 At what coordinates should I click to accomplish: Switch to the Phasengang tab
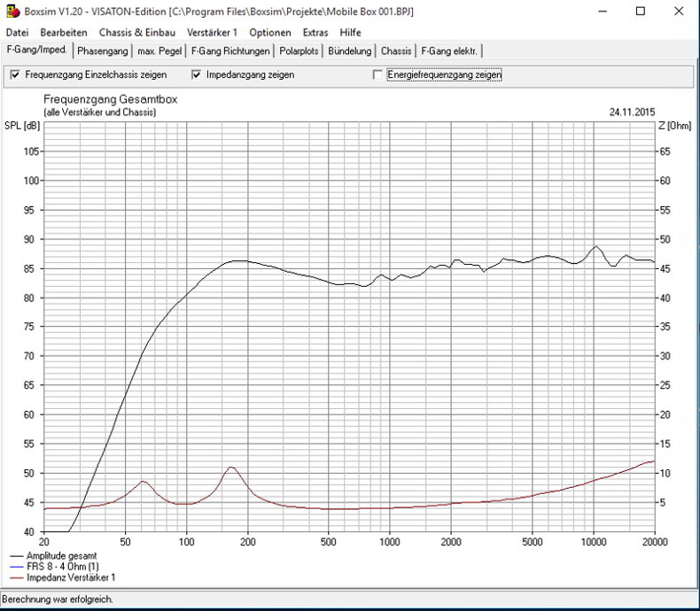coord(103,51)
